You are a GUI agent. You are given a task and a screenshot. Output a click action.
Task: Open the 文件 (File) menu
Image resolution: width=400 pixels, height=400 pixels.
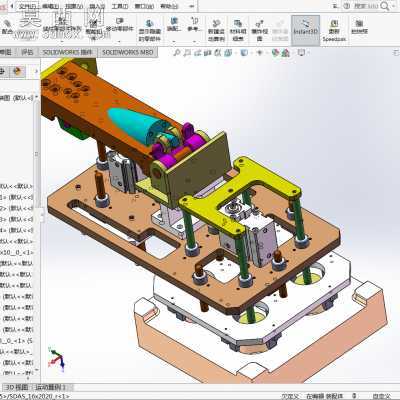[26, 6]
